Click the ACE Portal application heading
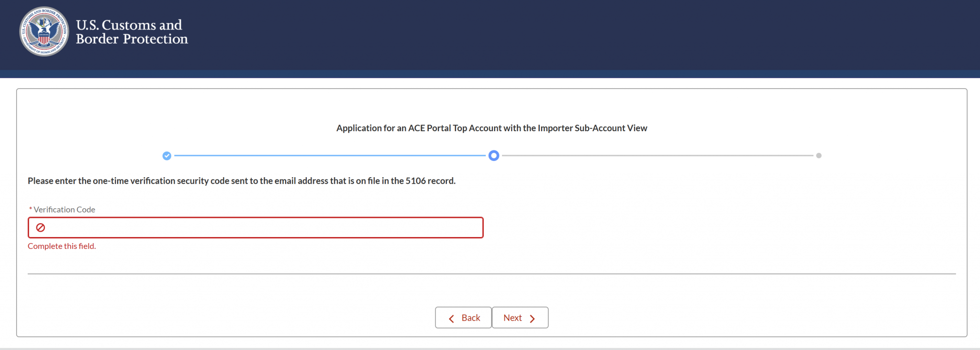Viewport: 980px width, 350px height. click(x=491, y=128)
